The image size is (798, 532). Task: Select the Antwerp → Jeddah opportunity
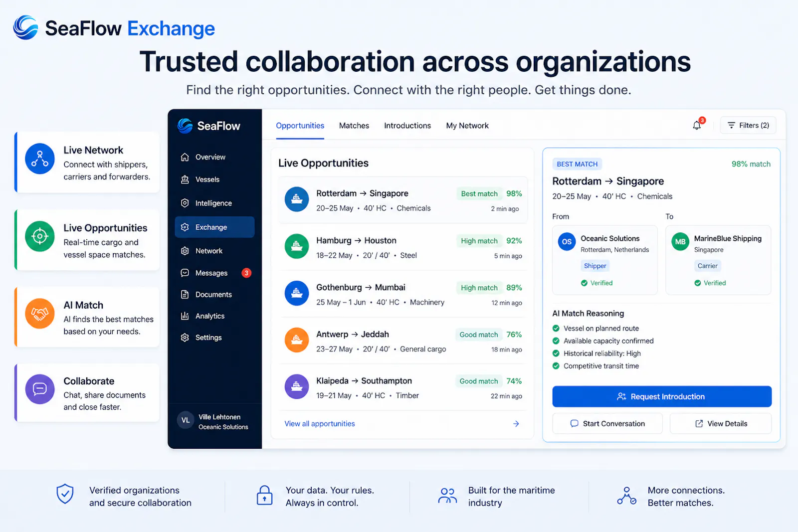[x=403, y=341]
